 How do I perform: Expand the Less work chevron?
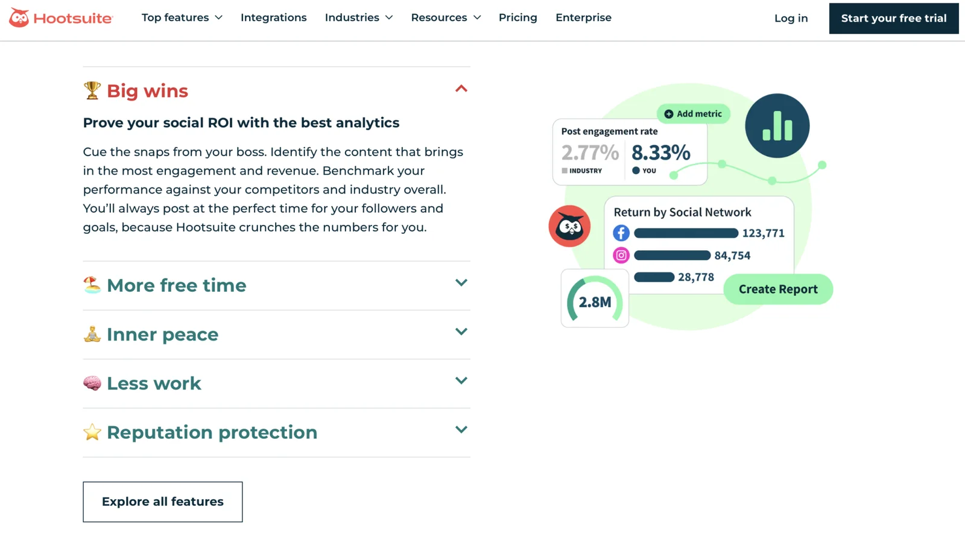pyautogui.click(x=461, y=380)
